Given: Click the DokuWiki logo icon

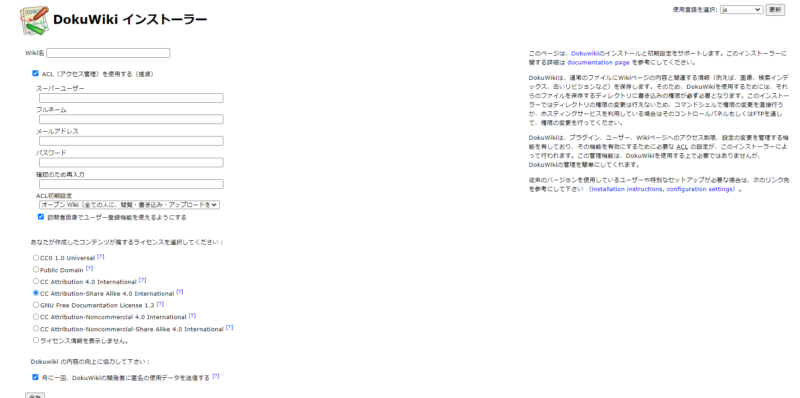Looking at the screenshot, I should coord(35,20).
